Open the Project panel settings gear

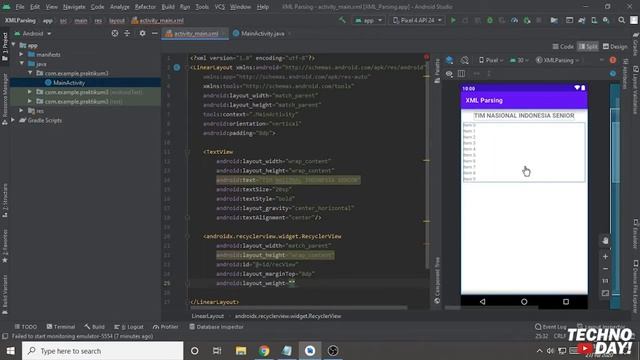click(142, 33)
